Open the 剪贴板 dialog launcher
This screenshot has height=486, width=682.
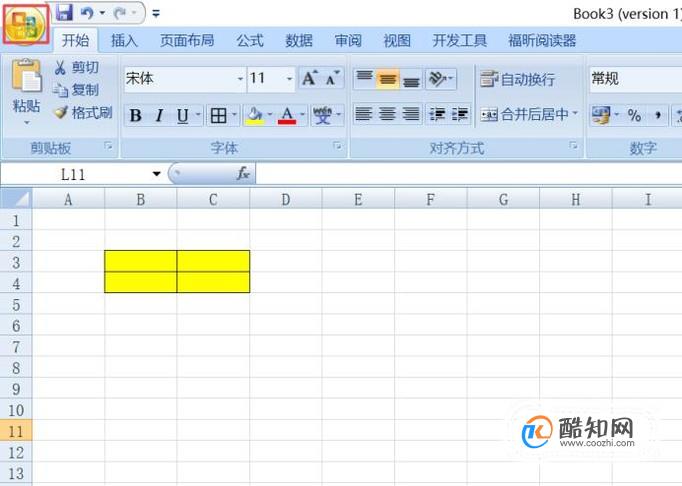coord(108,146)
